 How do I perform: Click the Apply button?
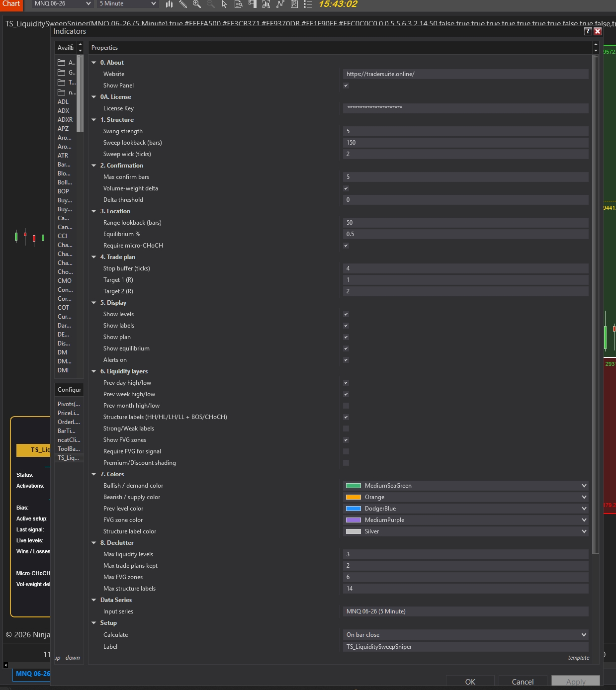(x=576, y=682)
